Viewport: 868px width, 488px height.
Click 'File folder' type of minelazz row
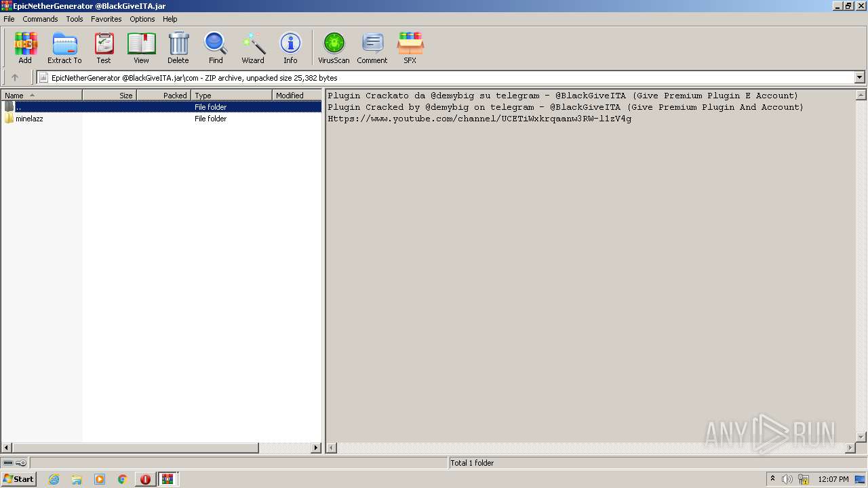(210, 119)
